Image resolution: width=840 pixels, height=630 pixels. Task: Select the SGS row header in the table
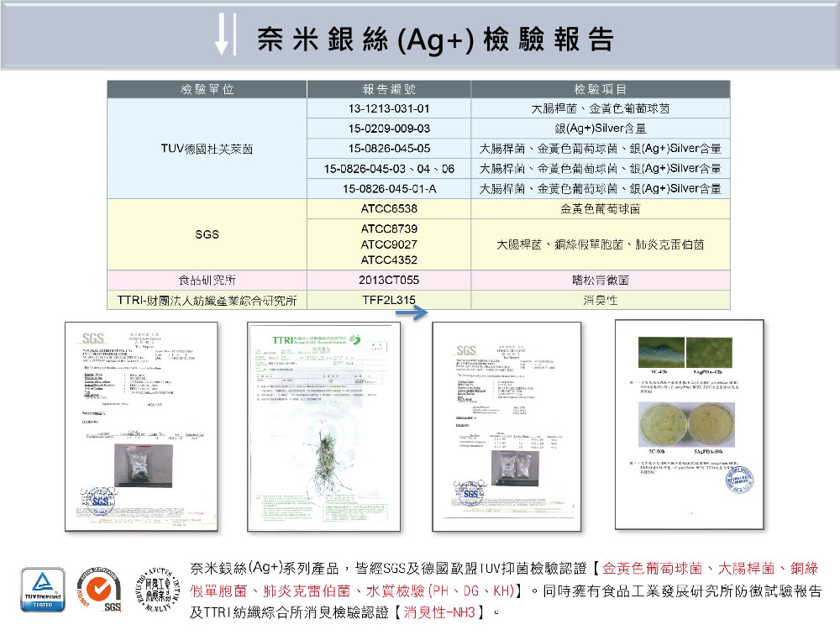point(206,235)
